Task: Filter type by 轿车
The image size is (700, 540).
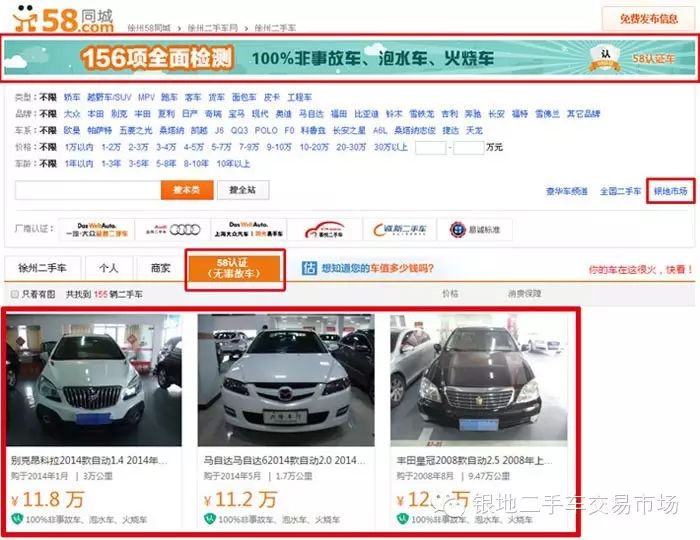Action: (x=72, y=97)
